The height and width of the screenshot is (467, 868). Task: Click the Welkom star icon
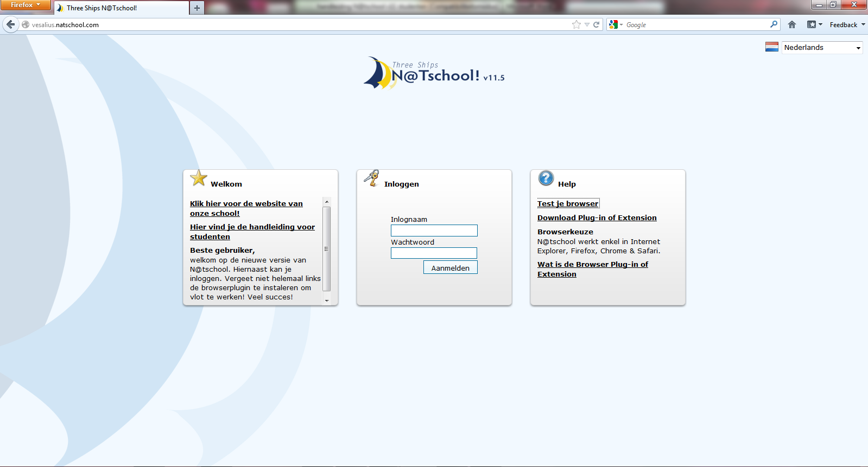coord(199,178)
